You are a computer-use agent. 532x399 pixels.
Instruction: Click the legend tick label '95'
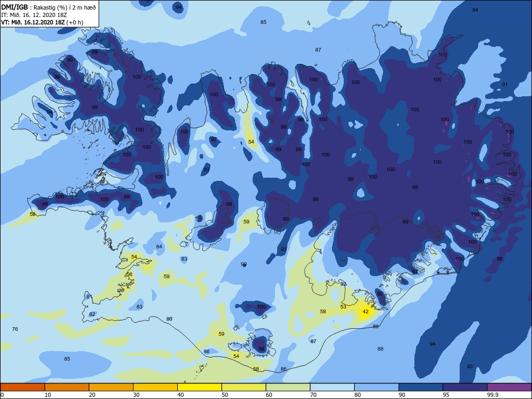[446, 395]
